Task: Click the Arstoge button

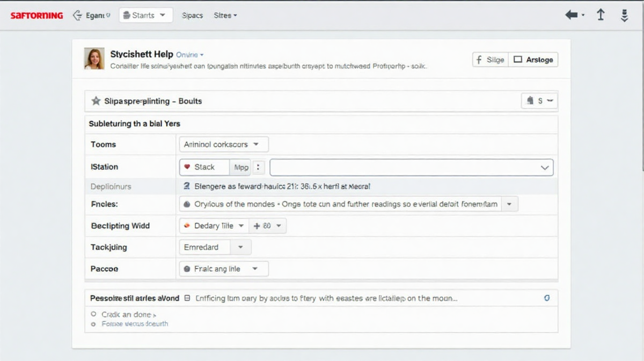Action: click(533, 60)
